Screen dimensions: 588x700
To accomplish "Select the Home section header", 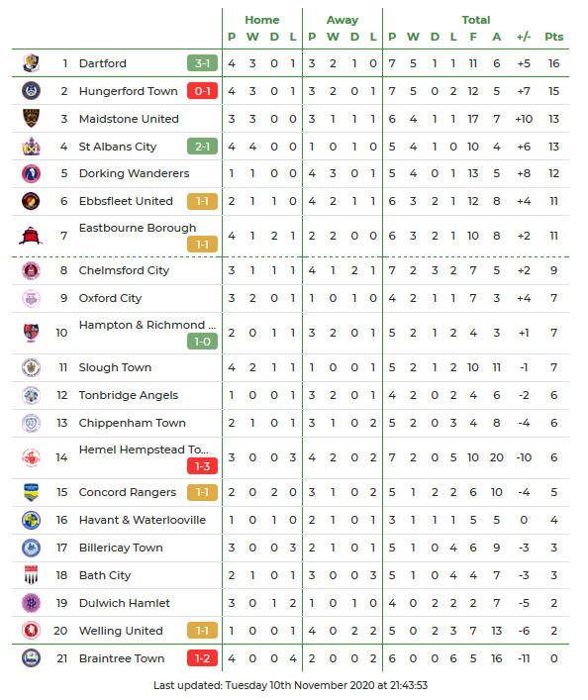I will click(x=262, y=20).
